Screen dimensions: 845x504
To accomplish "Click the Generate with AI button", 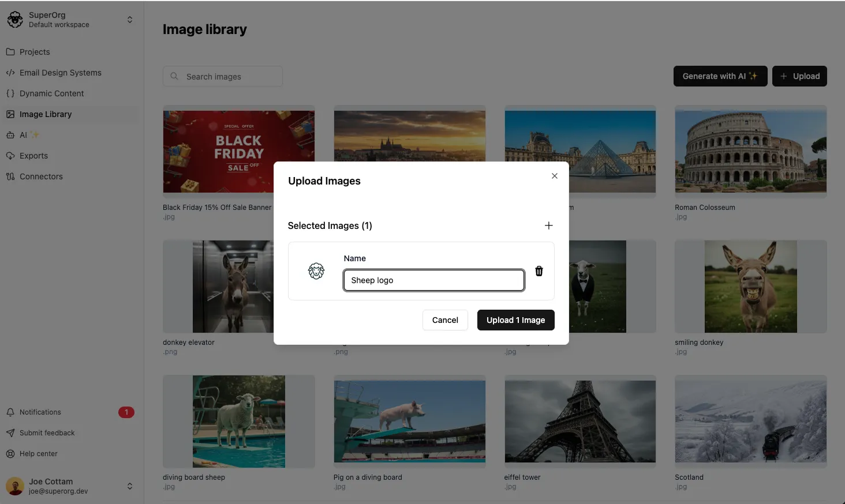I will click(x=720, y=76).
